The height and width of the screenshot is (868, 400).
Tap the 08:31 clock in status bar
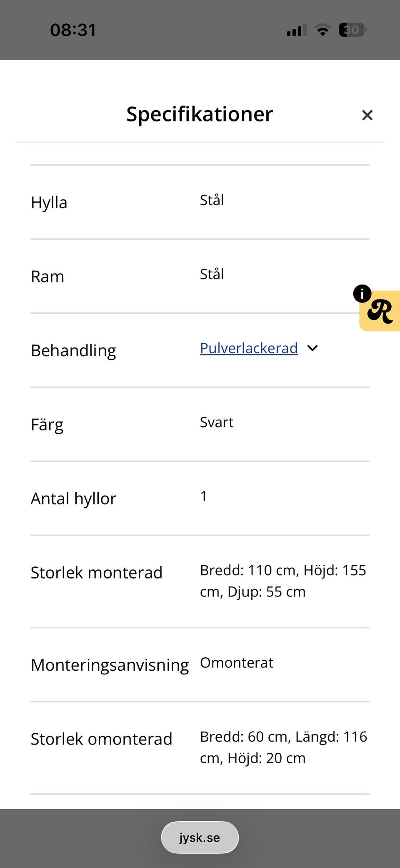pos(73,30)
